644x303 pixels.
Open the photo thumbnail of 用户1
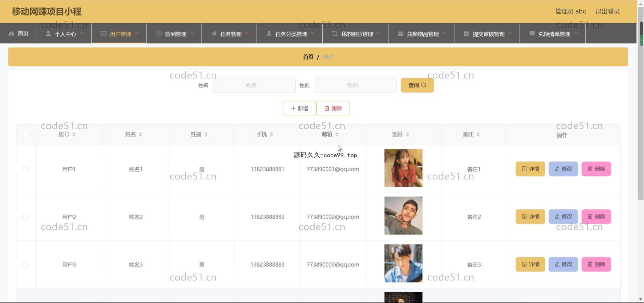pos(403,168)
